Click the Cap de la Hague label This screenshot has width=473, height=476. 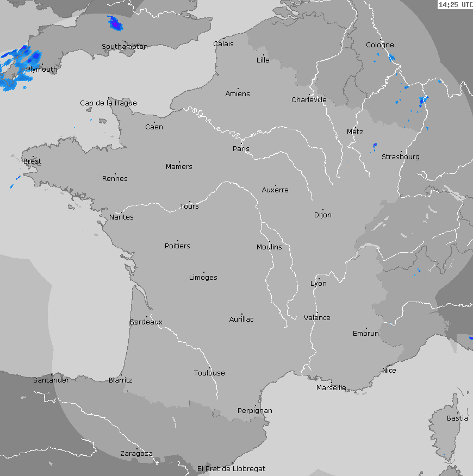coord(108,103)
